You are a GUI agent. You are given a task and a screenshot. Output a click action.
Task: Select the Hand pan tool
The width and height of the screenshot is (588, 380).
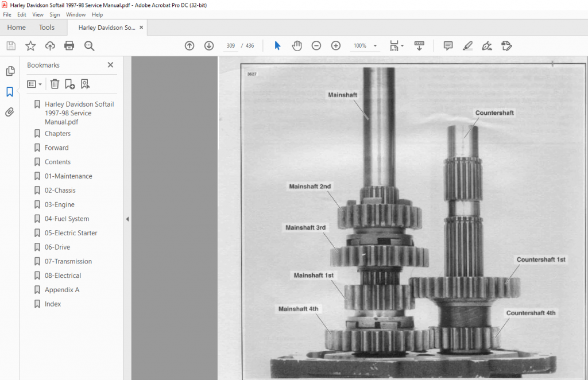click(297, 46)
